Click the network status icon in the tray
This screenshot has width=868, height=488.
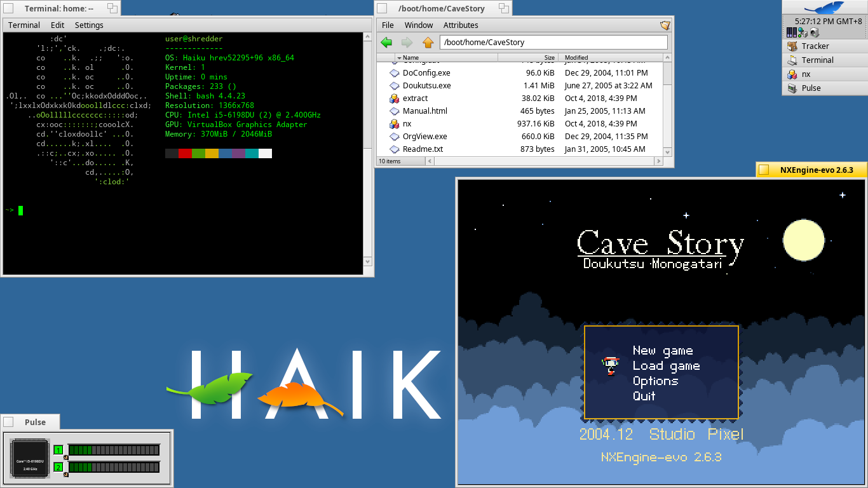802,32
